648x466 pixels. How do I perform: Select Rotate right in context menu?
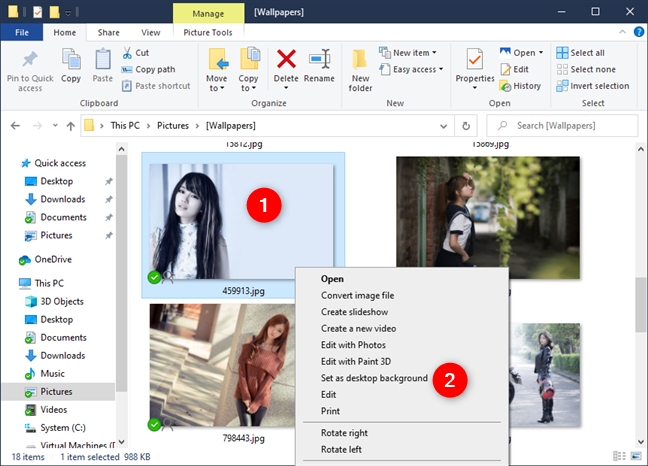pos(346,433)
